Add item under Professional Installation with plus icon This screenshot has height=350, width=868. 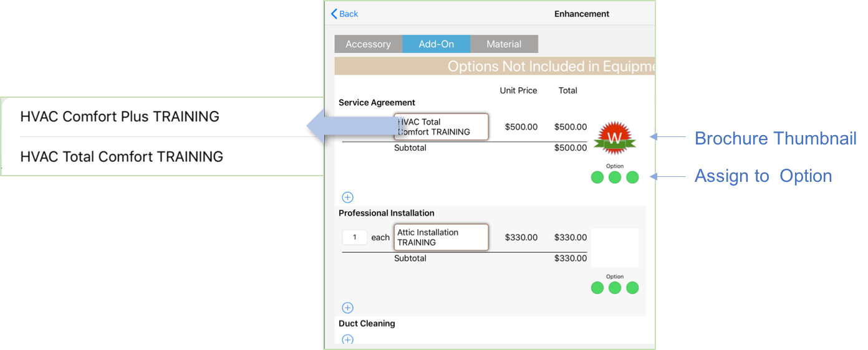[x=348, y=308]
